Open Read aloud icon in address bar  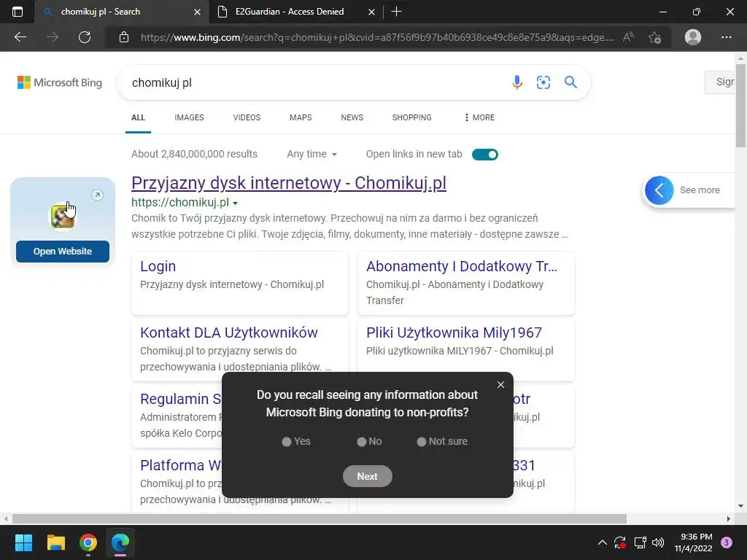pos(628,37)
